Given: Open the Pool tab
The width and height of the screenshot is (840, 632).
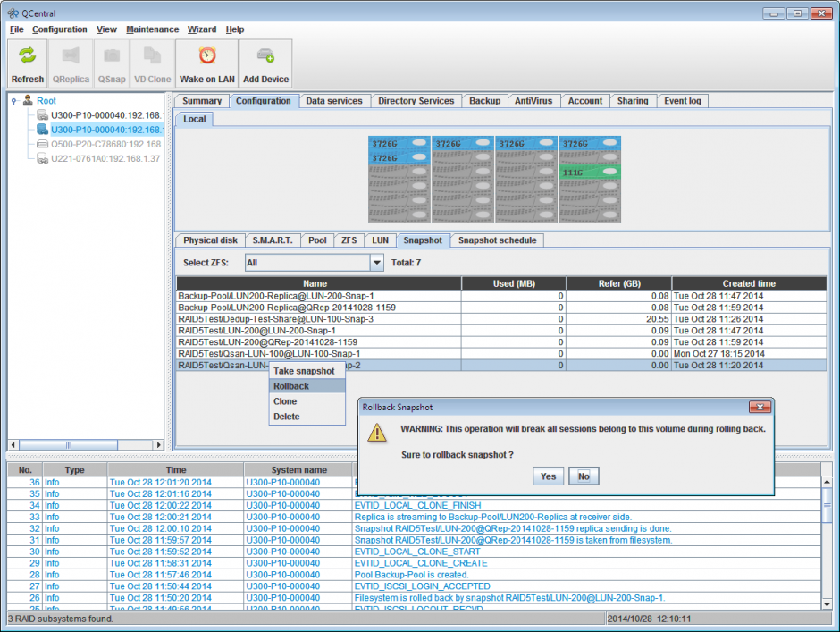Looking at the screenshot, I should point(317,240).
